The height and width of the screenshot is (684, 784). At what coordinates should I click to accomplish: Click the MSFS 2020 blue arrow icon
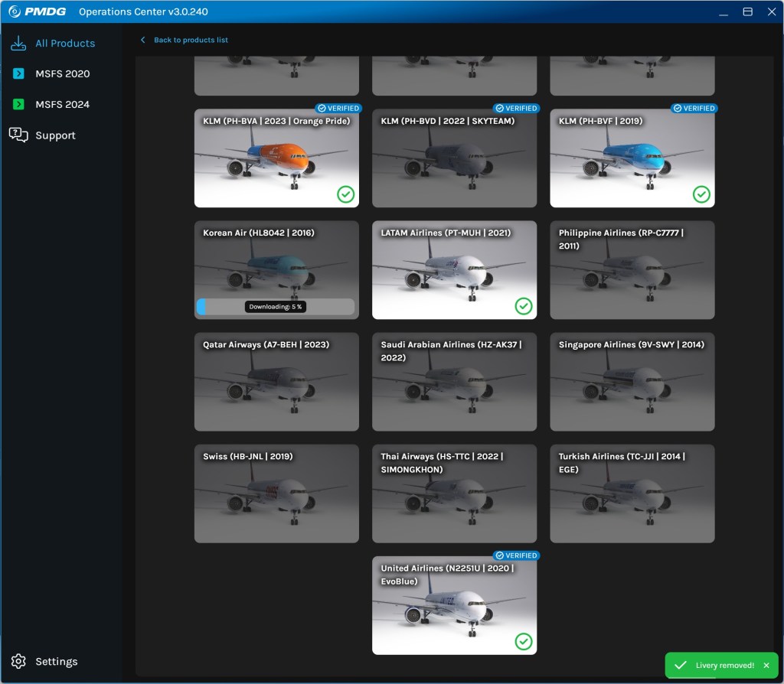tap(18, 73)
